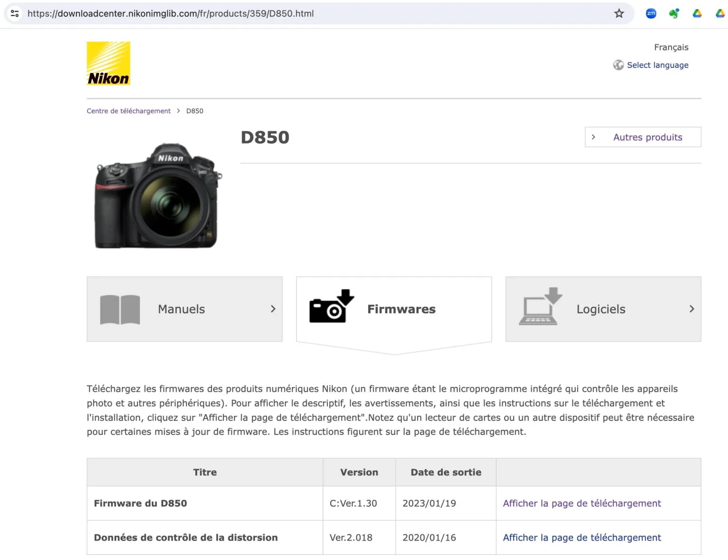The height and width of the screenshot is (560, 728).
Task: Click the site settings icon in address bar
Action: click(15, 13)
